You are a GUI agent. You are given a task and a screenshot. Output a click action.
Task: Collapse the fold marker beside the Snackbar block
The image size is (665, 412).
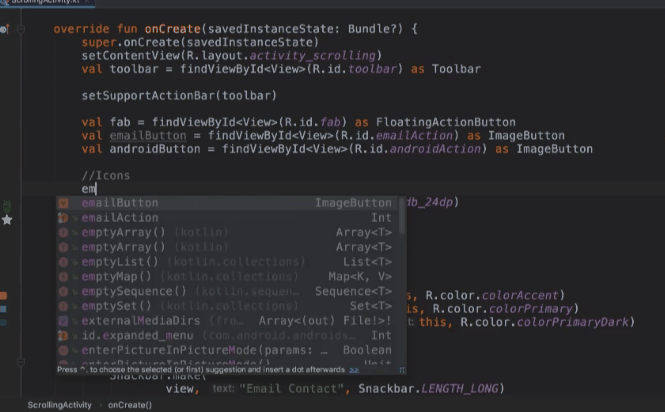pos(21,362)
